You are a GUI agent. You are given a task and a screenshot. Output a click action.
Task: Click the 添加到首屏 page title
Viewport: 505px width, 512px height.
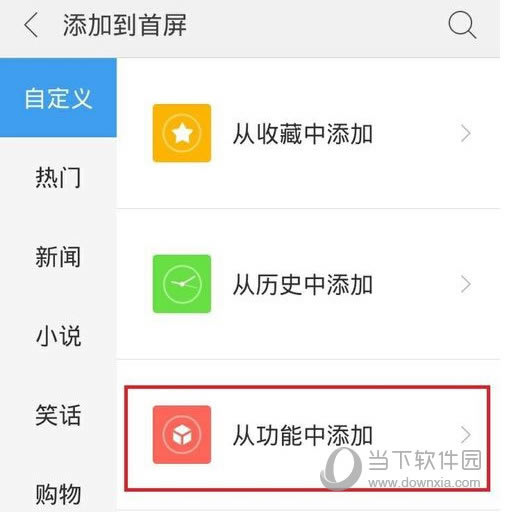click(x=125, y=25)
